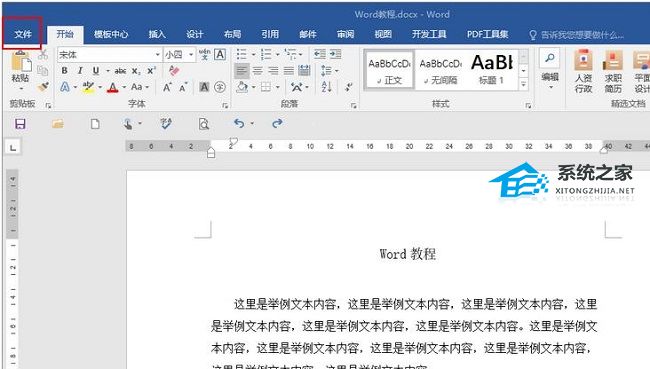
Task: Apply the 标题 1 style
Action: click(492, 70)
